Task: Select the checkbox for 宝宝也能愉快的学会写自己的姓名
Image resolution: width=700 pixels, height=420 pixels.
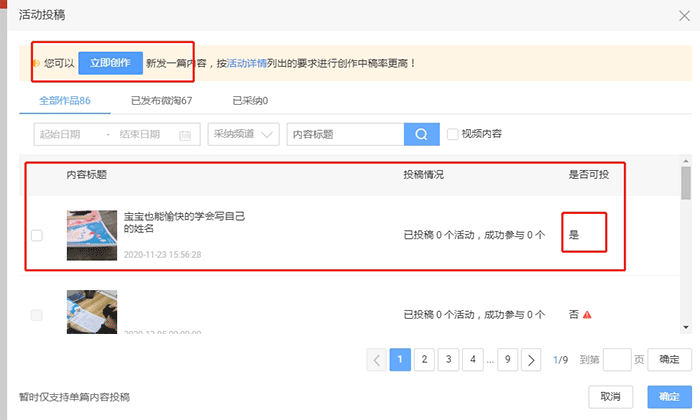Action: tap(37, 236)
